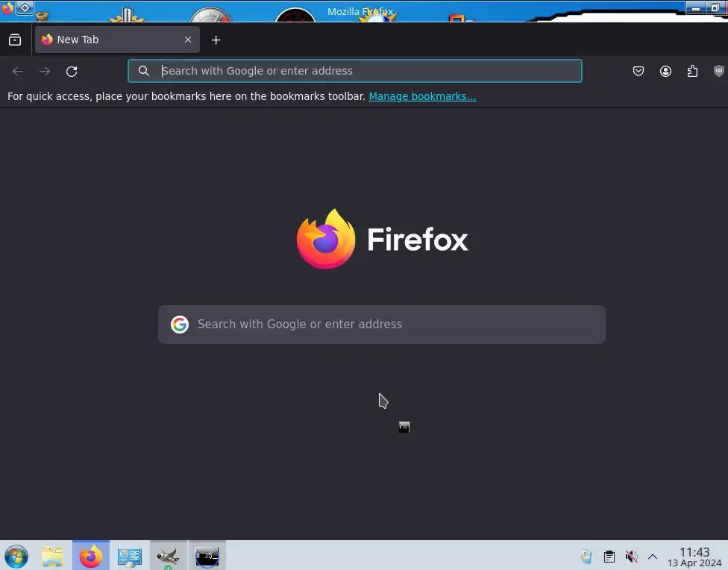This screenshot has height=570, width=728.
Task: Open the Save to Pocket icon
Action: point(638,71)
